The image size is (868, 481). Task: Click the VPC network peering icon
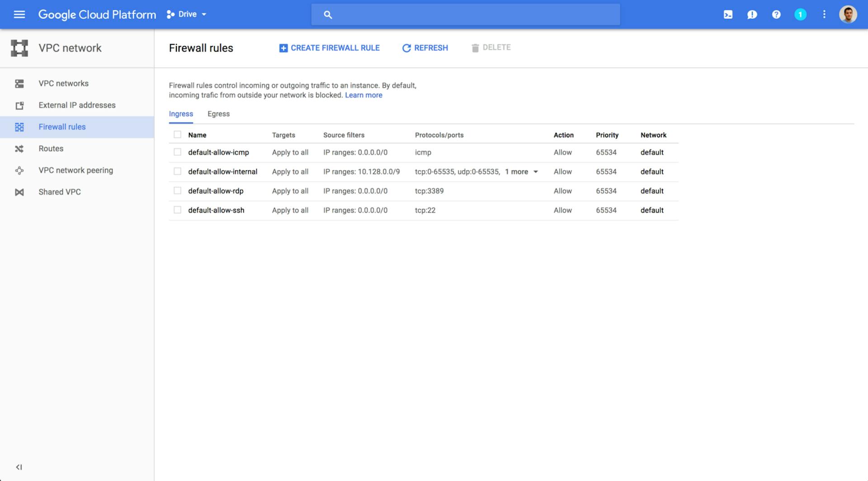pos(19,170)
